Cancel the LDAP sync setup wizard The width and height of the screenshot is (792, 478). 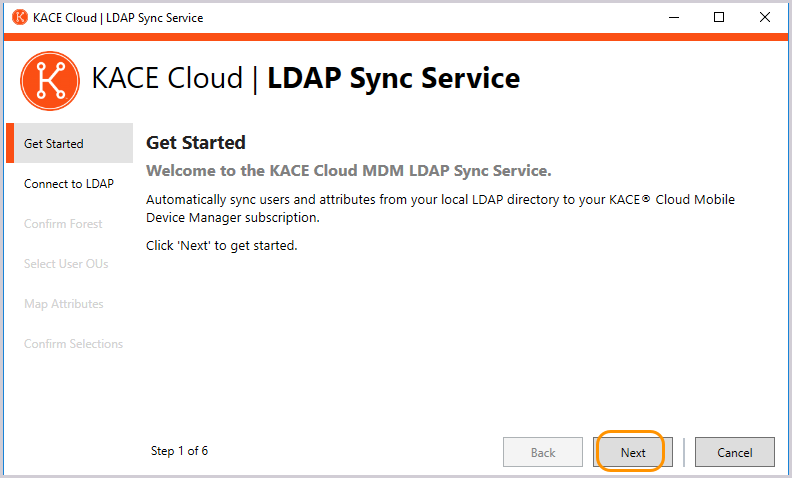click(x=735, y=452)
